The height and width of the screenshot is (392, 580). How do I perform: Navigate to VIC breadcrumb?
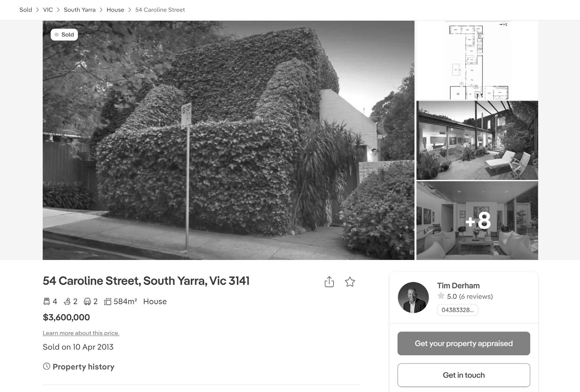(x=48, y=10)
